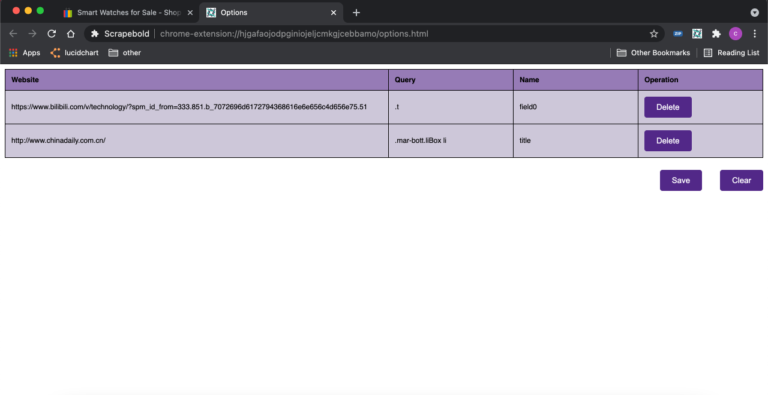Open the 'other' bookmarks folder
768x395 pixels.
coord(125,53)
